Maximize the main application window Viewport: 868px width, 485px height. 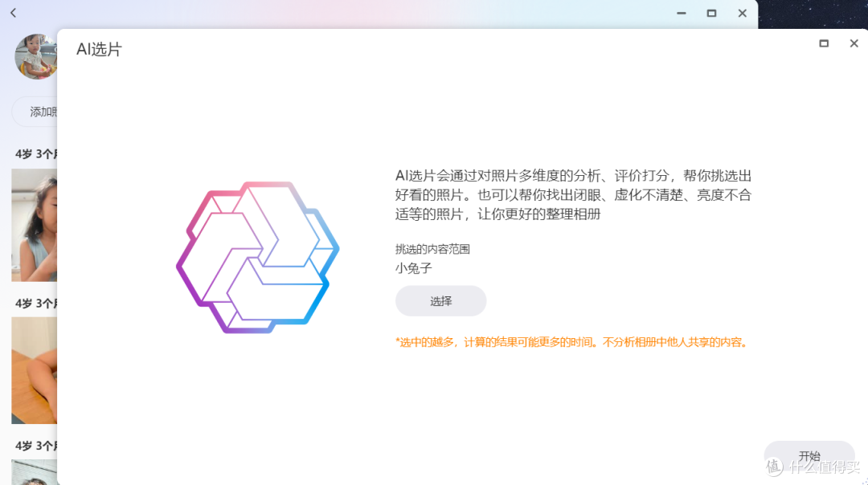710,14
